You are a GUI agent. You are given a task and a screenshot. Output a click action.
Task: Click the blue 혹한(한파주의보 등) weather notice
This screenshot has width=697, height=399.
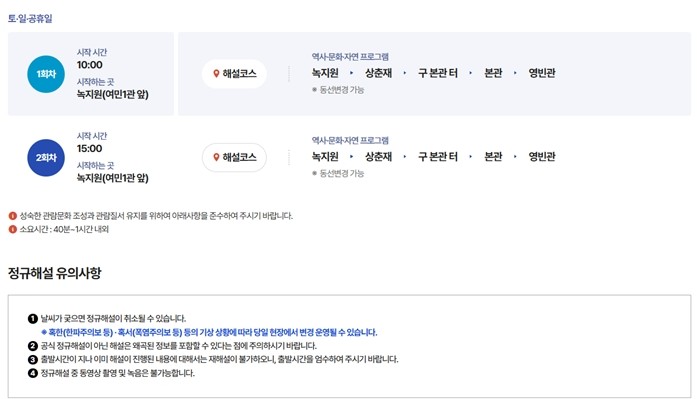[209, 332]
